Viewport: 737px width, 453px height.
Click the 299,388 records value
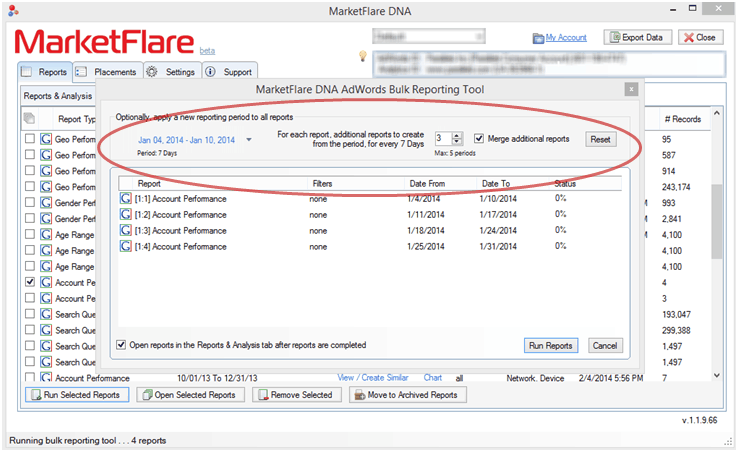point(676,330)
